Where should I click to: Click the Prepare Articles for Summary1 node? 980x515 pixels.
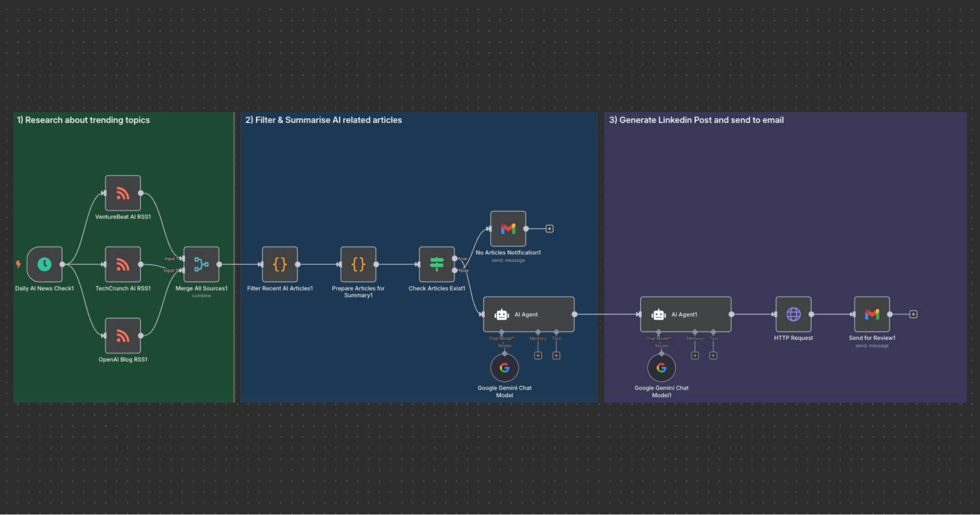(358, 265)
